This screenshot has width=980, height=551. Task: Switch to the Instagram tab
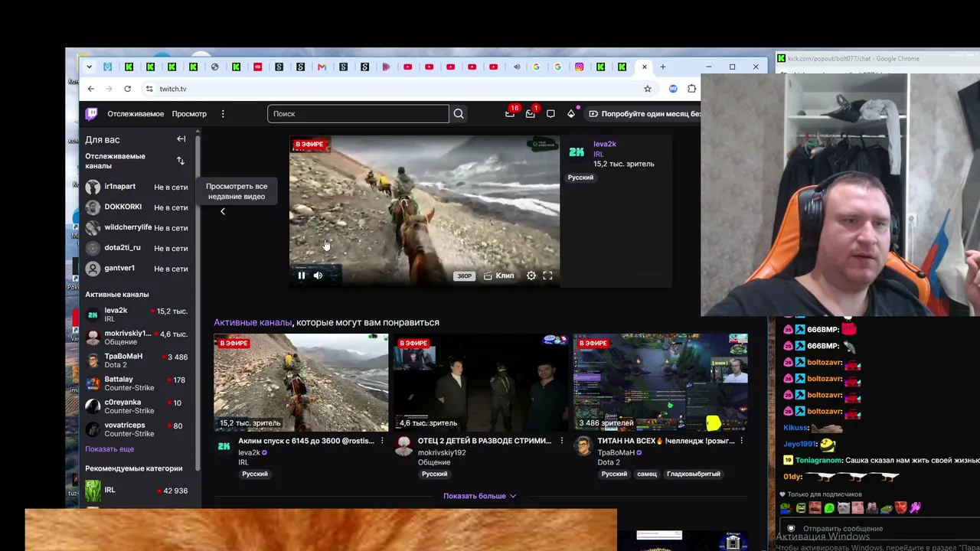tap(579, 67)
